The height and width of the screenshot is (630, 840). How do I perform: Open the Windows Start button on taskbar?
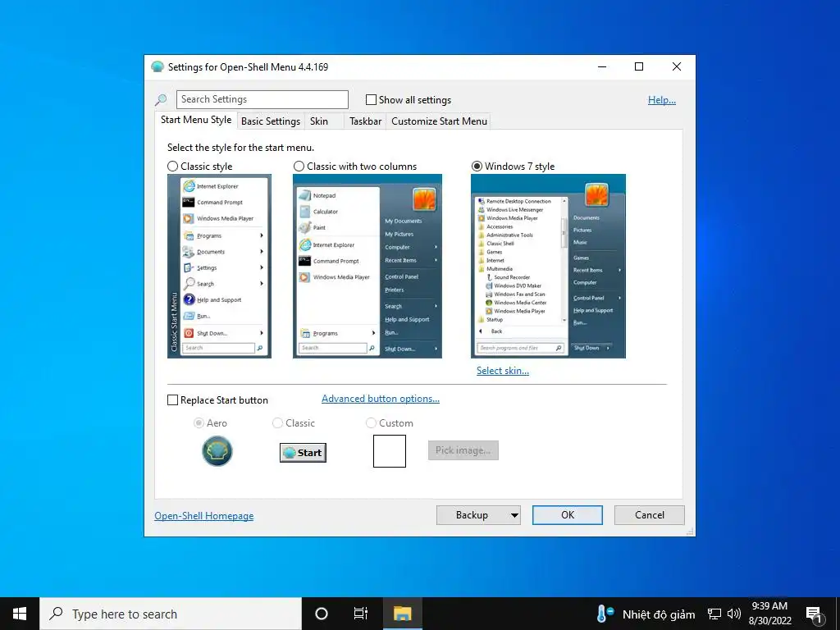20,614
